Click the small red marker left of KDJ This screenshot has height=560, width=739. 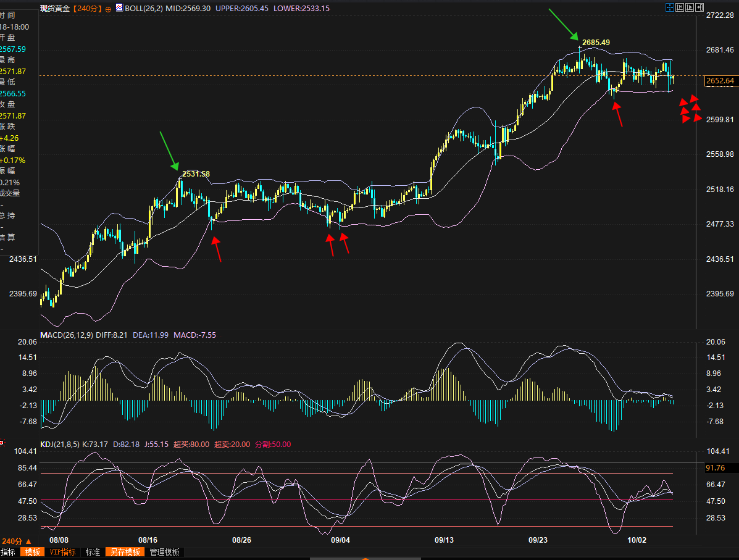(2, 442)
